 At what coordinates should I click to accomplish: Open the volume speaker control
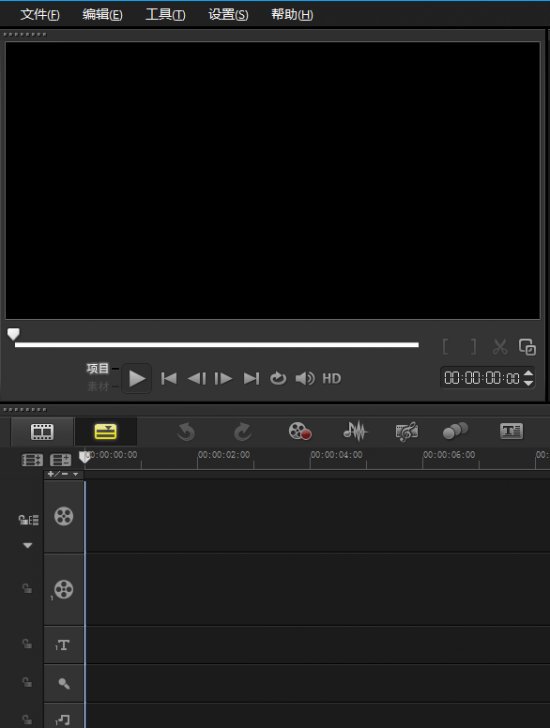(305, 378)
